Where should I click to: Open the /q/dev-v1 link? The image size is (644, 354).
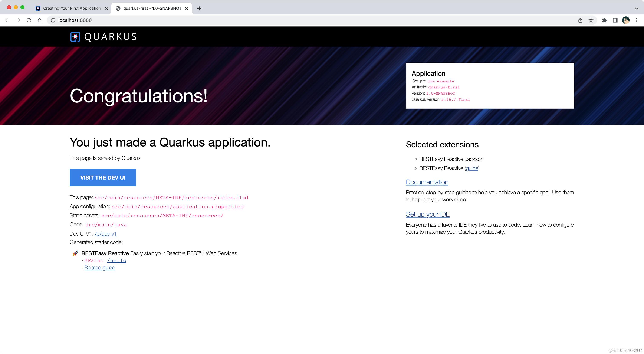[x=106, y=234]
